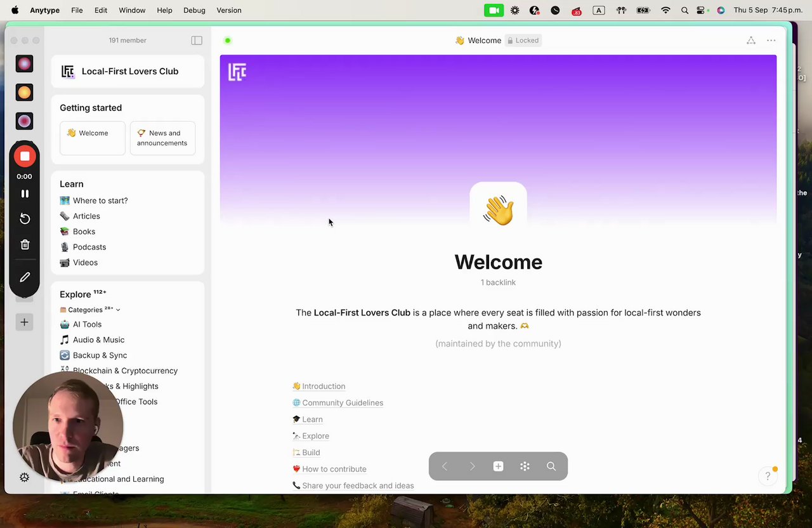
Task: Open the File menu
Action: pyautogui.click(x=77, y=10)
